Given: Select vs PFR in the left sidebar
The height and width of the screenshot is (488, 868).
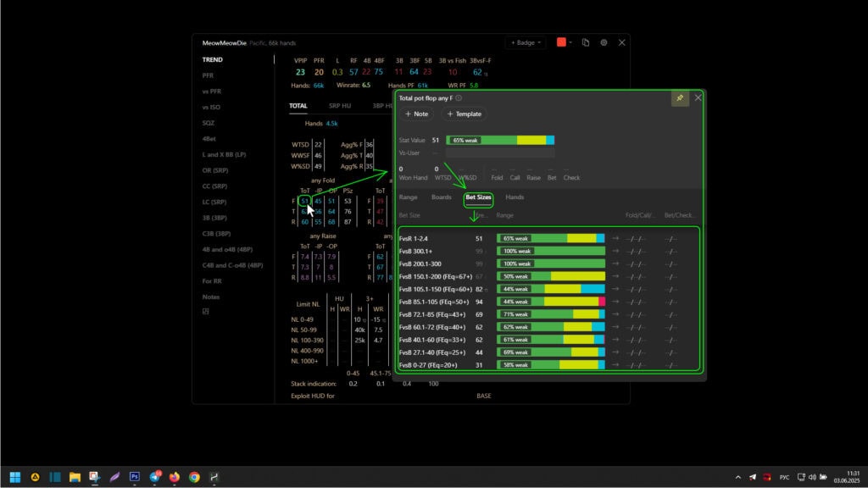Looking at the screenshot, I should 212,91.
